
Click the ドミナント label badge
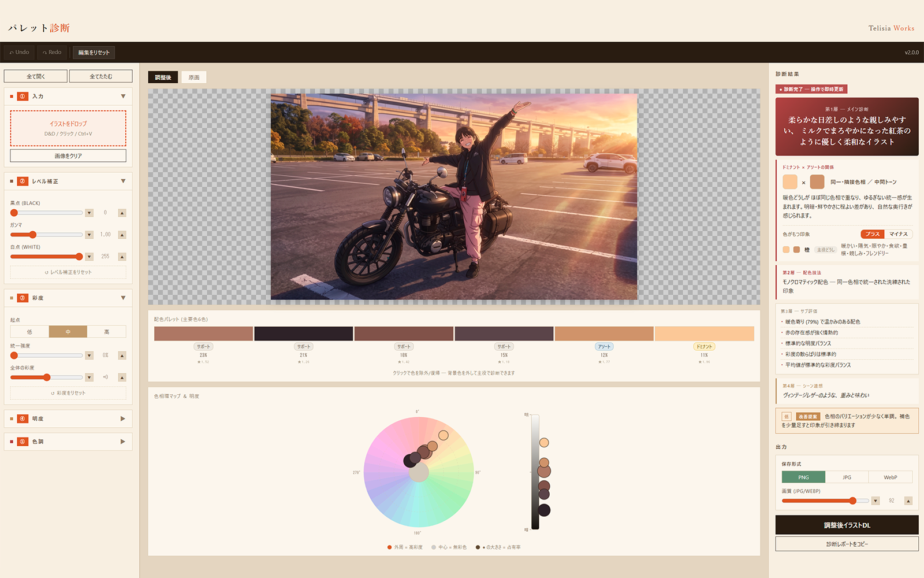(705, 347)
